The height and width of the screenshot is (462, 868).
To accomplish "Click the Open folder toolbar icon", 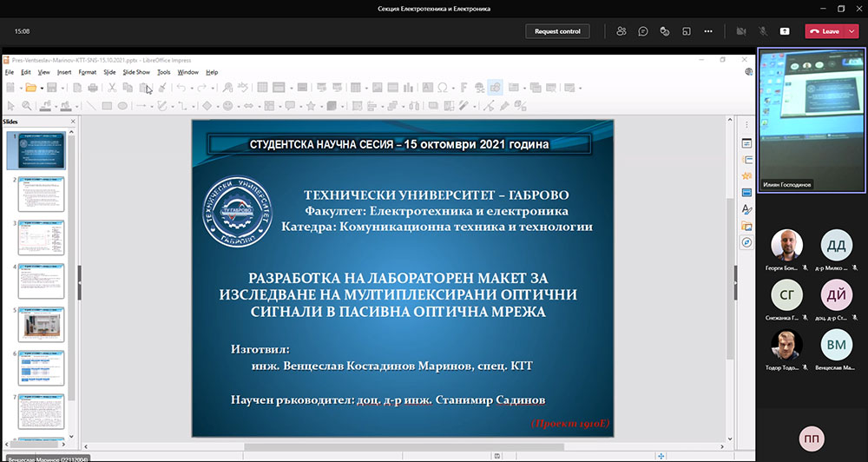I will click(x=30, y=88).
